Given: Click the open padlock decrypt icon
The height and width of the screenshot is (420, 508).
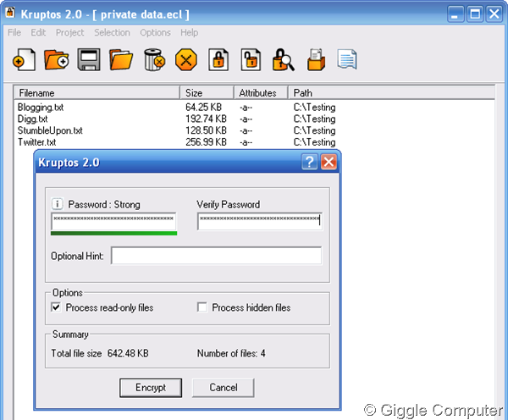Looking at the screenshot, I should click(x=251, y=59).
